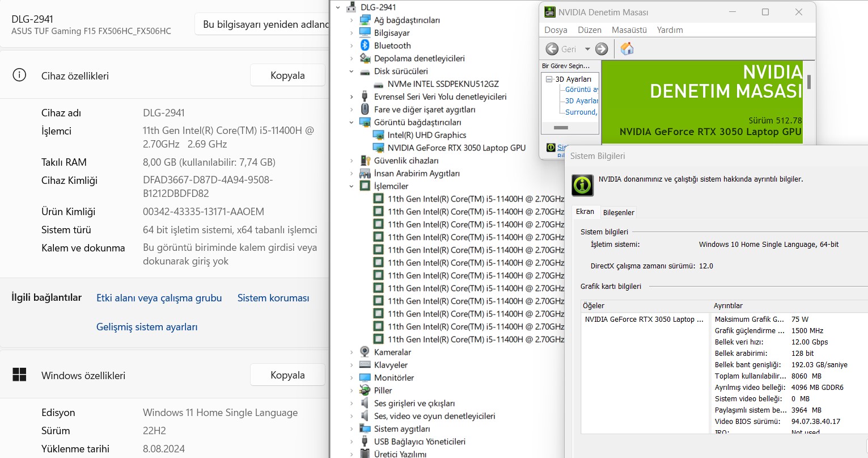The image size is (868, 458).
Task: Click the İşlemciler processor category icon
Action: pos(365,186)
